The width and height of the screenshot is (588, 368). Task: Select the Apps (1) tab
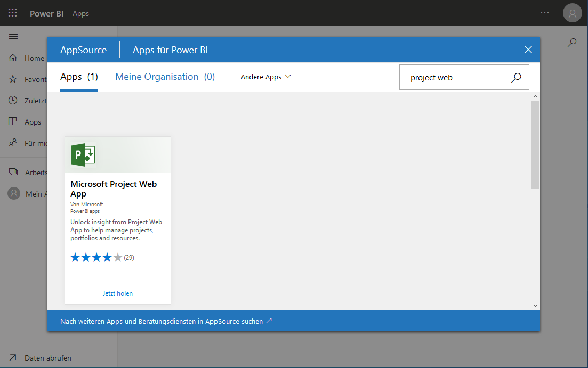pyautogui.click(x=79, y=77)
